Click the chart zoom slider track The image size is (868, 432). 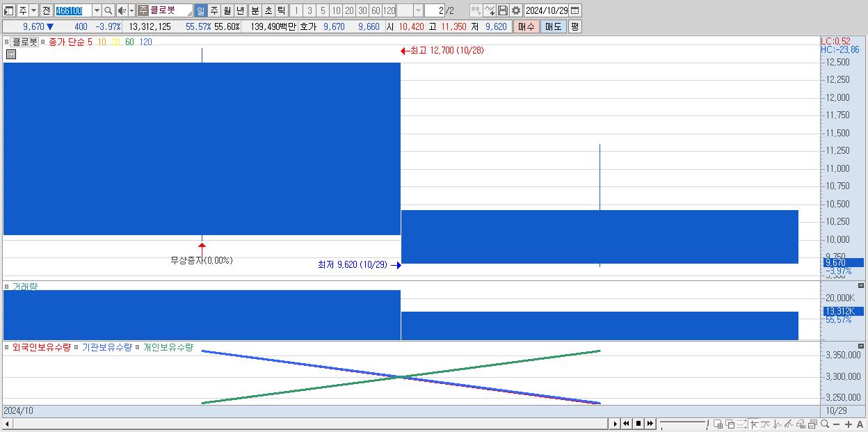pyautogui.click(x=683, y=422)
